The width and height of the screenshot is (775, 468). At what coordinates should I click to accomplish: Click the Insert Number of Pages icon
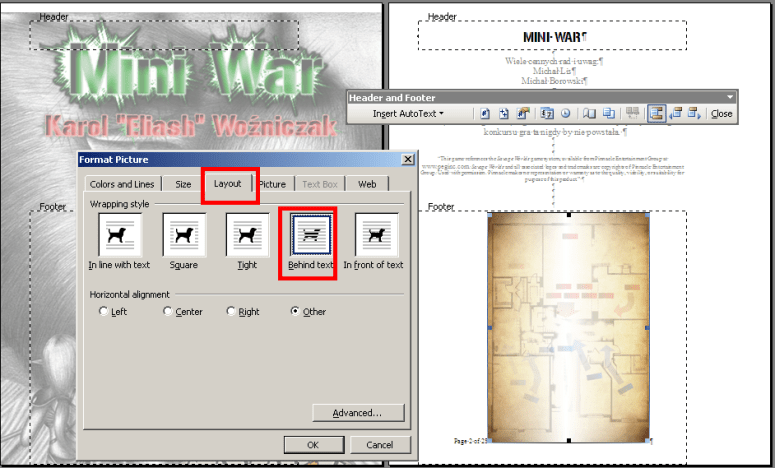pos(503,113)
